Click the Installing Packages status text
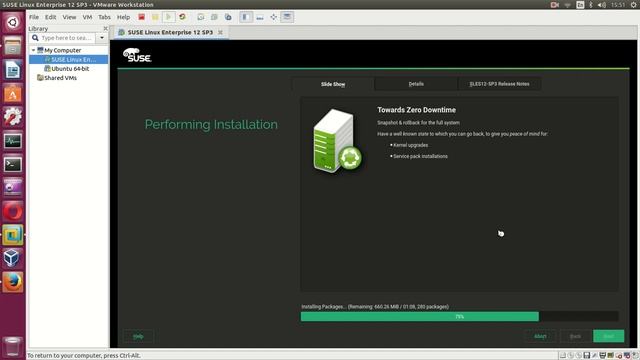Image resolution: width=640 pixels, height=360 pixels. (375, 307)
